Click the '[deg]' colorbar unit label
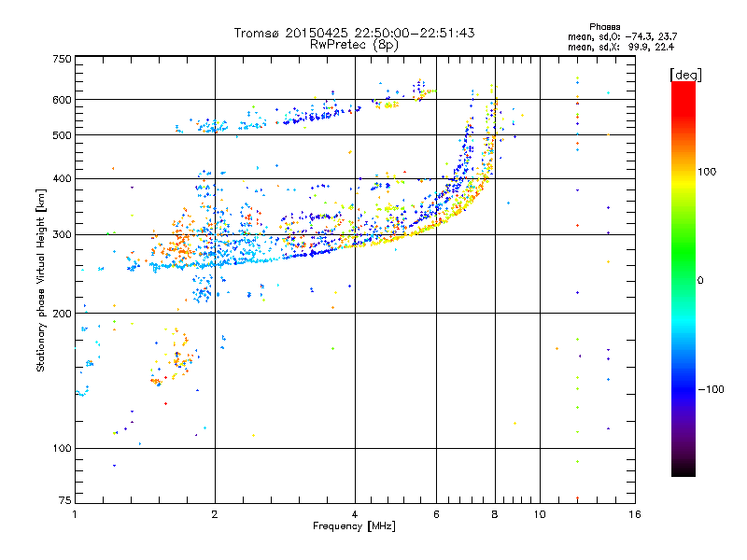 [685, 75]
